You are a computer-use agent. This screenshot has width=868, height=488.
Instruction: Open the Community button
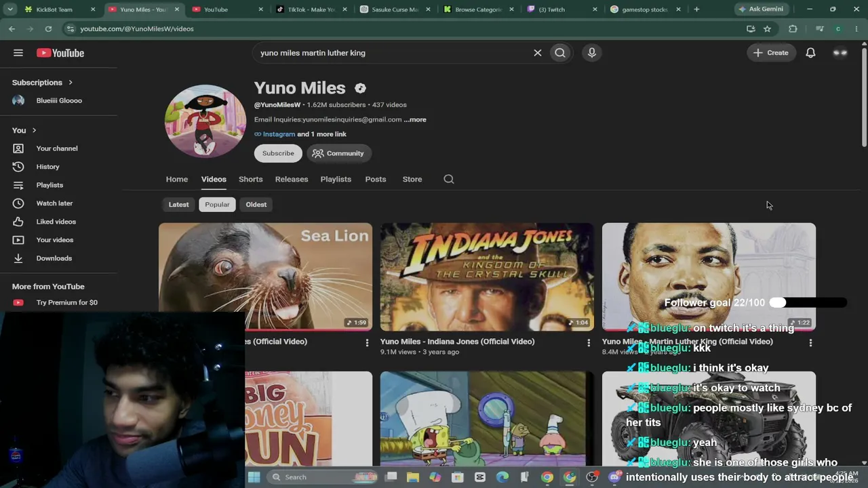coord(338,153)
